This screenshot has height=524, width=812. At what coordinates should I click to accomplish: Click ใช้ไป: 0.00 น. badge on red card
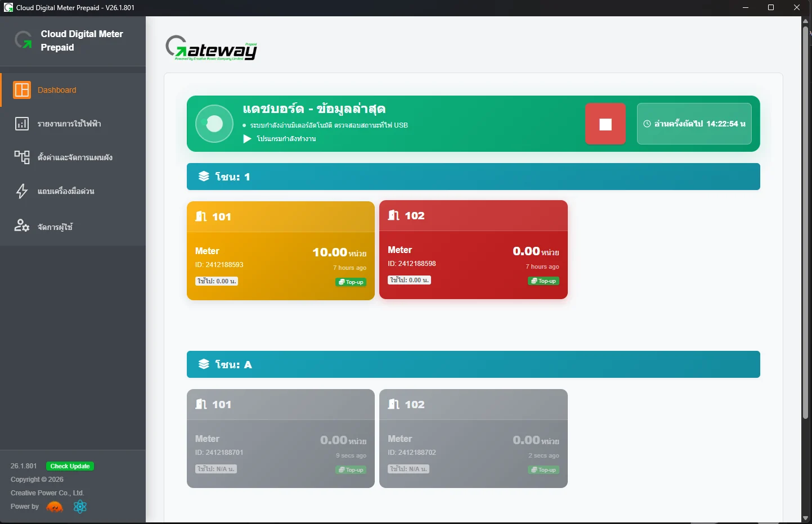pyautogui.click(x=409, y=280)
